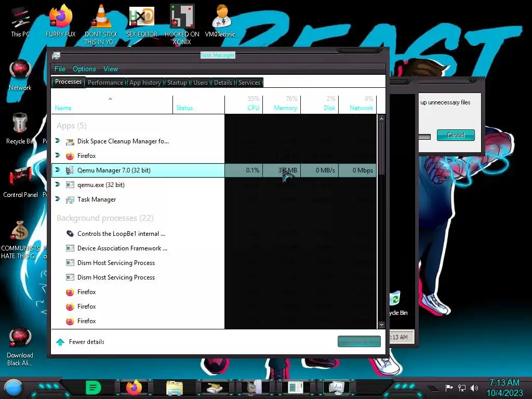Select the Processes tab
532x399 pixels.
coord(68,82)
